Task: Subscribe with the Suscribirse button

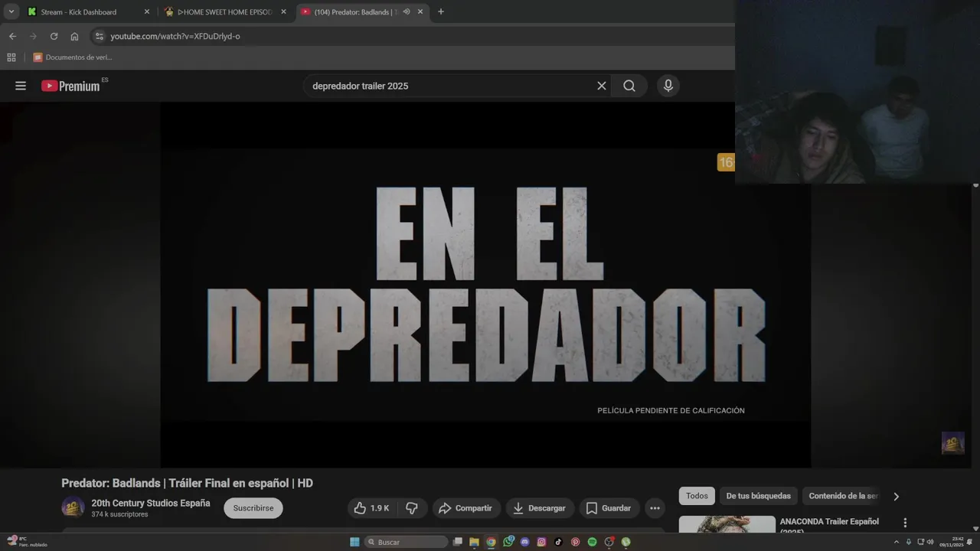Action: point(253,508)
